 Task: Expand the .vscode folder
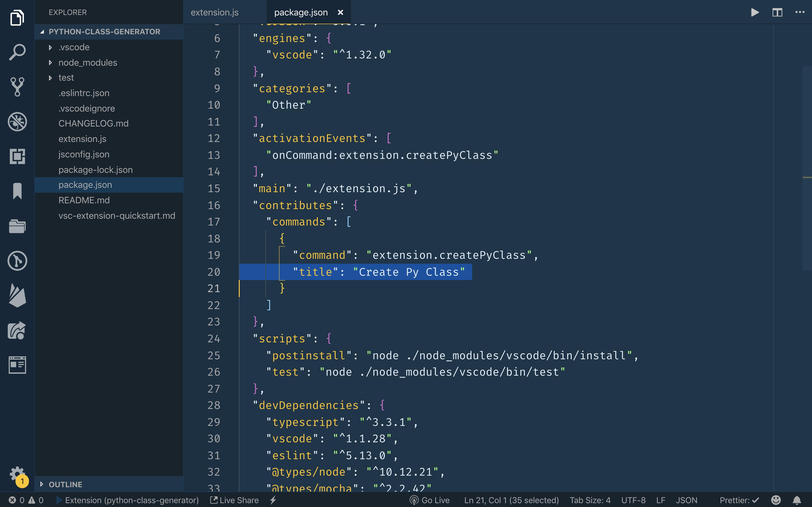point(74,47)
